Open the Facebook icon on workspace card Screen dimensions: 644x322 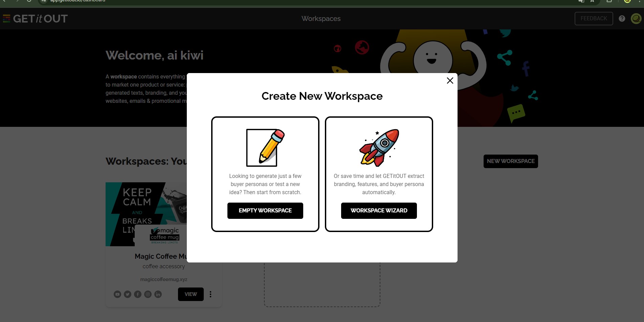pyautogui.click(x=138, y=294)
